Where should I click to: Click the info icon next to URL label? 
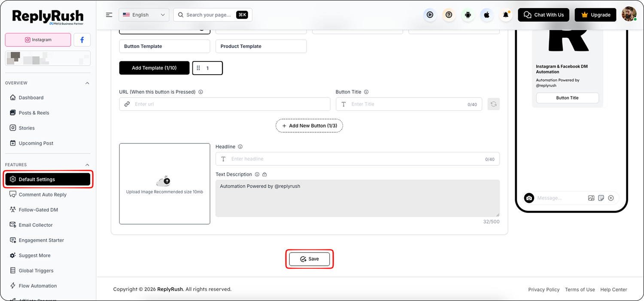coord(201,92)
